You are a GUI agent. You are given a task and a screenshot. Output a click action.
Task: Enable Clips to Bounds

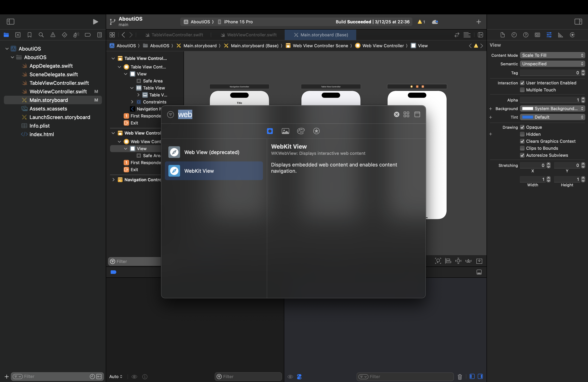point(522,148)
